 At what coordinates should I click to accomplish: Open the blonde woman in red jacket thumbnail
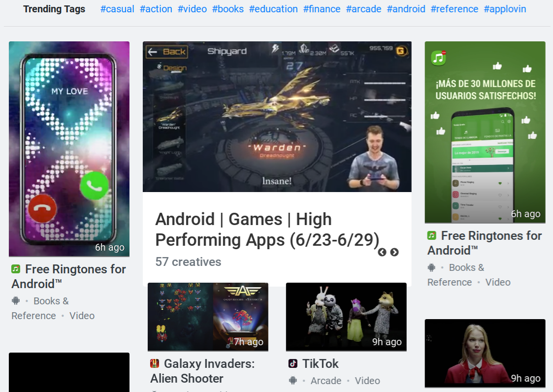pyautogui.click(x=485, y=354)
